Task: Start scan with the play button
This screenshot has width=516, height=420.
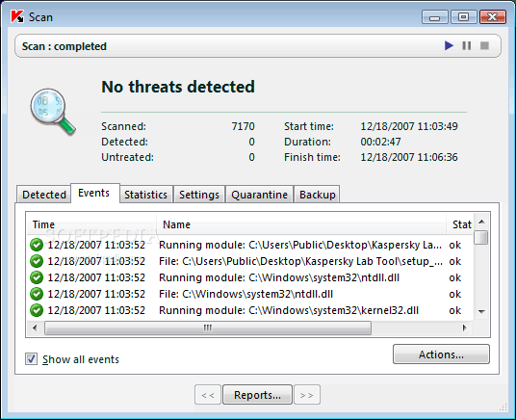Action: click(449, 45)
